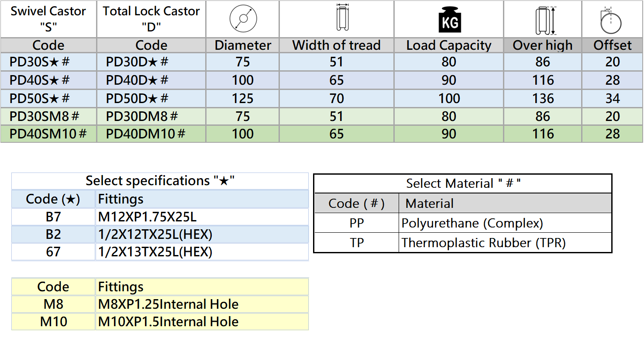Click the M10 code cell
The width and height of the screenshot is (644, 338).
click(53, 322)
